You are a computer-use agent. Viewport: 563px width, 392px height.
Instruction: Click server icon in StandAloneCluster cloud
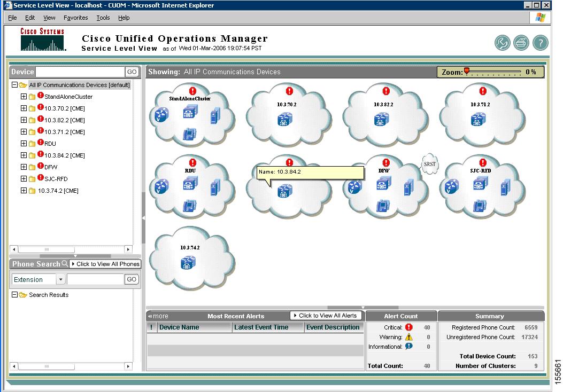(x=215, y=115)
